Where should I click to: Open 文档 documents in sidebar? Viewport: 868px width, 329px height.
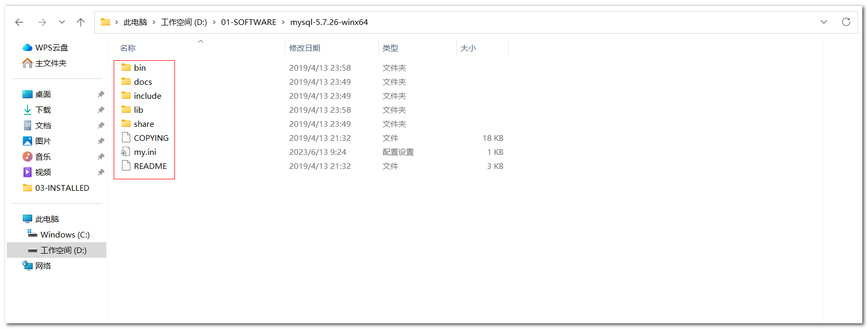[x=37, y=125]
